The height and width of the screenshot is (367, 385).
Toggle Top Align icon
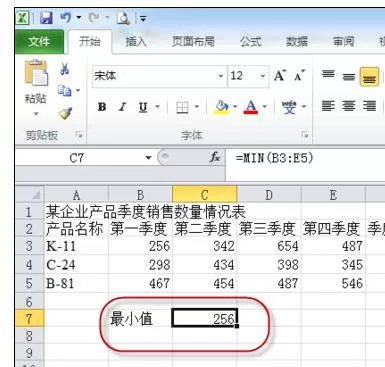pyautogui.click(x=328, y=75)
